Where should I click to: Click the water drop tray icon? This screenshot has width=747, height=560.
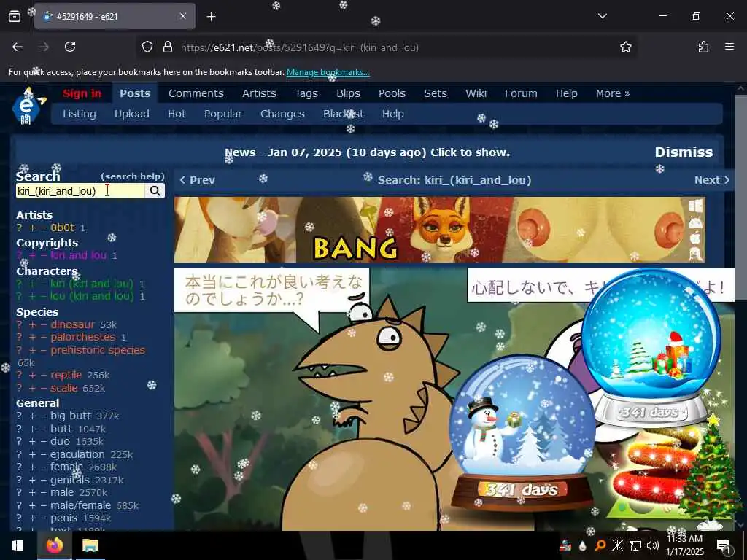pyautogui.click(x=582, y=545)
